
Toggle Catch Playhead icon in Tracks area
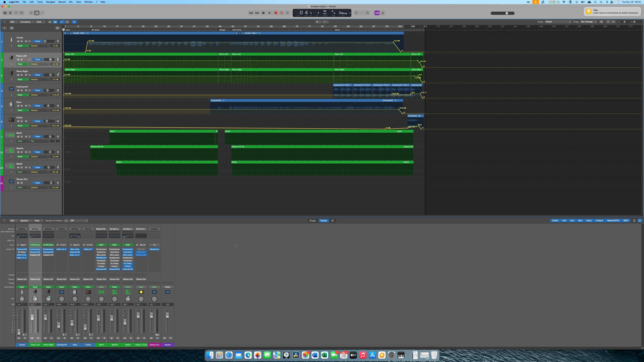[74, 22]
